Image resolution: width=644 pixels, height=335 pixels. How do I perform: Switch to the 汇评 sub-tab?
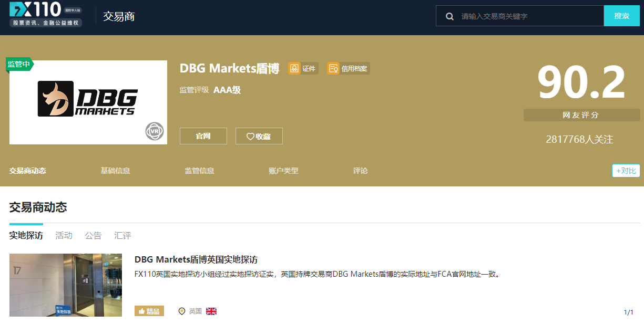123,235
